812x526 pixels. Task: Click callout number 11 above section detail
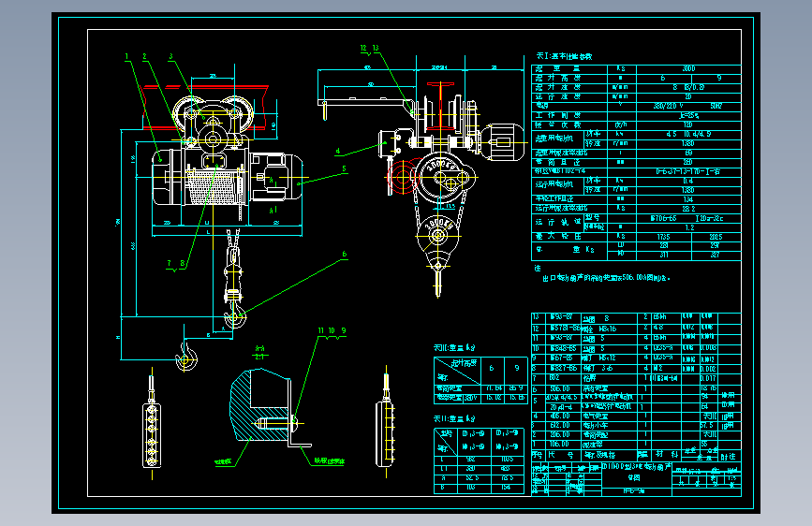(320, 330)
